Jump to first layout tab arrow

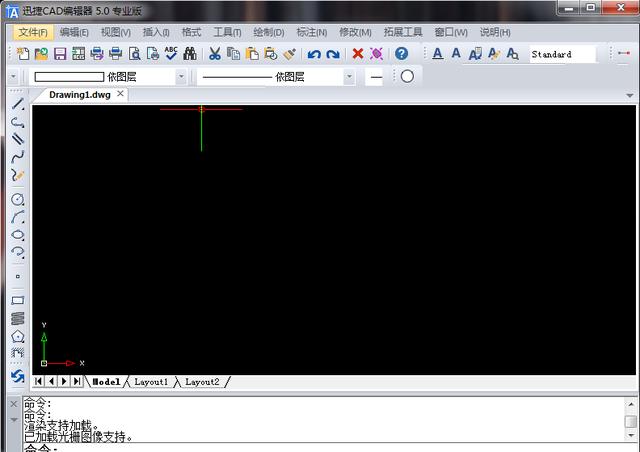38,381
